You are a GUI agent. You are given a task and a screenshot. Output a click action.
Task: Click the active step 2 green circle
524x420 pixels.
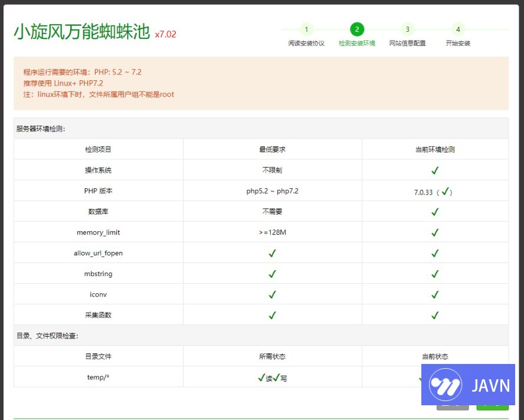click(357, 29)
